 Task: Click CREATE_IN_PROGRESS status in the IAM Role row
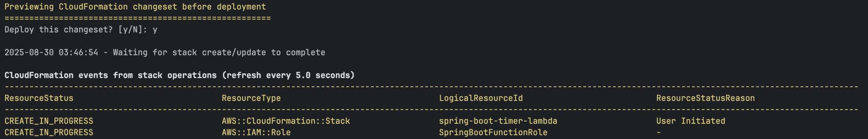(x=49, y=132)
